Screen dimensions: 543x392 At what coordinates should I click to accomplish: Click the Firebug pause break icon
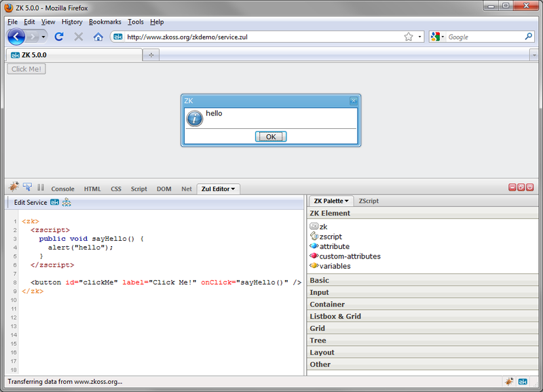tap(41, 187)
